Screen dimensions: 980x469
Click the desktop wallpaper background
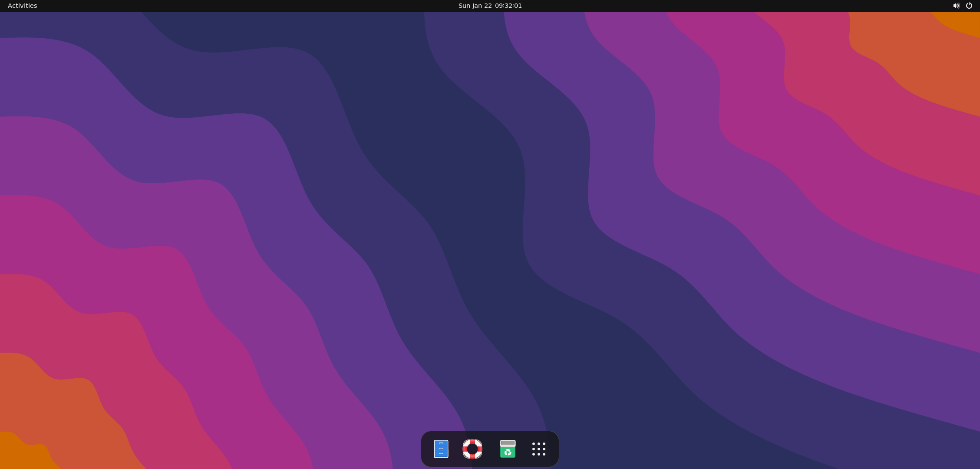pyautogui.click(x=261, y=217)
